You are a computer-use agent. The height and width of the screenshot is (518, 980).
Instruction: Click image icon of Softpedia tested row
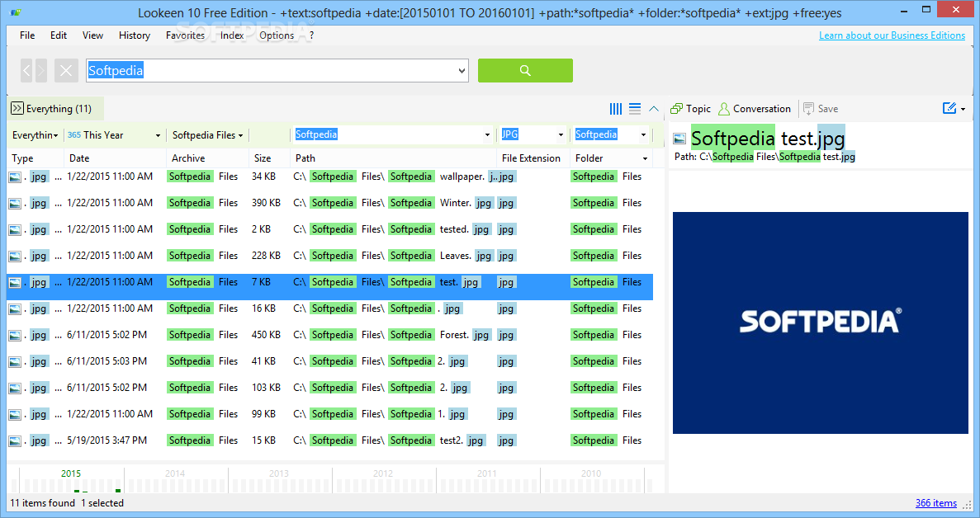pyautogui.click(x=15, y=229)
